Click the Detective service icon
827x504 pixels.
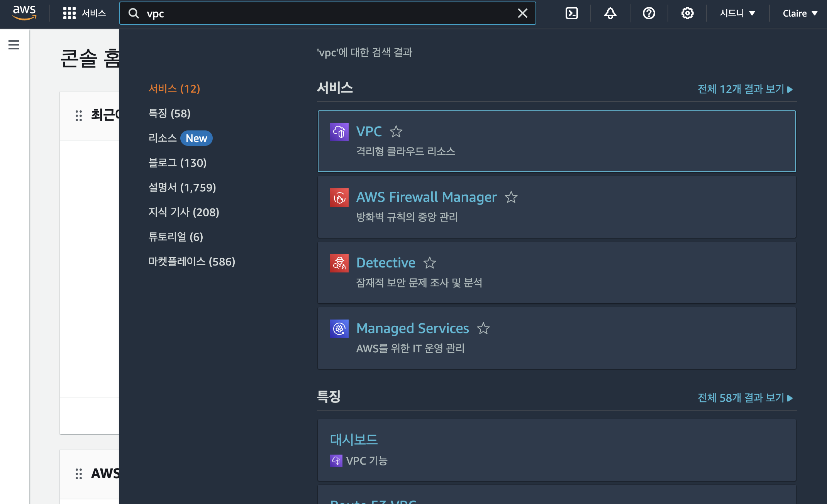point(339,263)
